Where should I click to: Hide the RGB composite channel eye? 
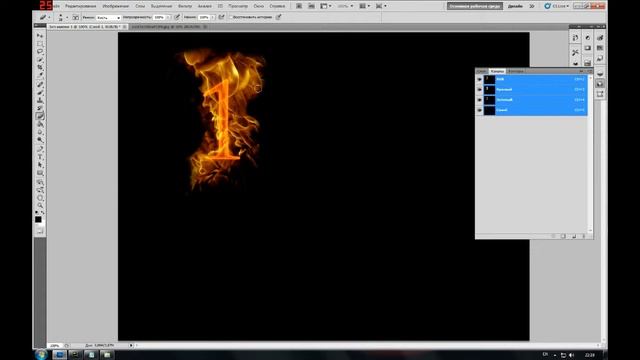coord(480,79)
